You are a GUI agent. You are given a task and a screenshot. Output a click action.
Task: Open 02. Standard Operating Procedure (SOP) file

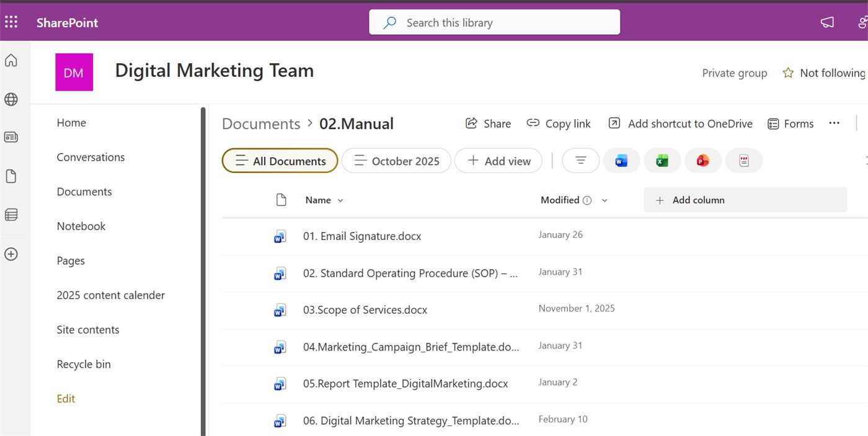pos(410,274)
